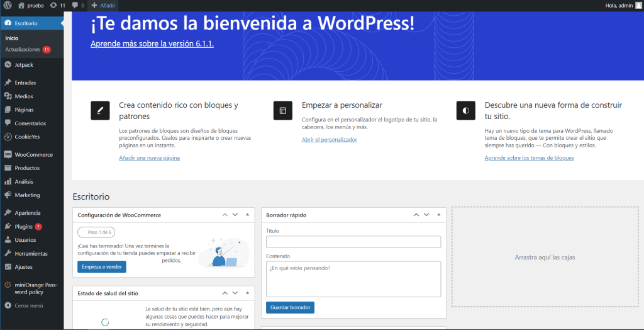This screenshot has width=644, height=330.
Task: Click the Ajustes settings icon
Action: coord(8,267)
